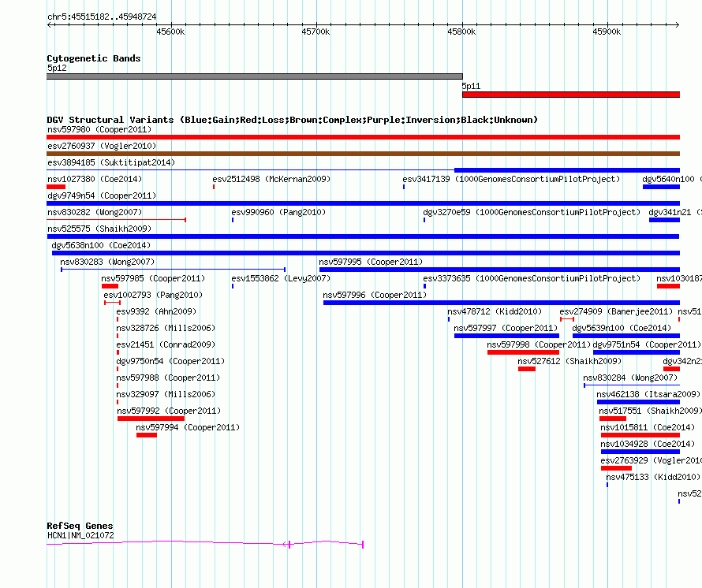The height and width of the screenshot is (588, 702).
Task: Click nsv478712 (Kidd2010) label
Action: pyautogui.click(x=495, y=312)
